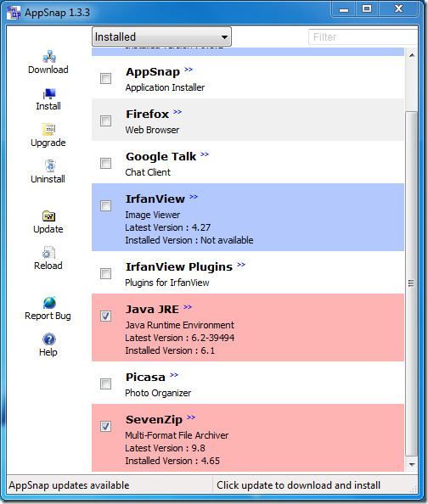The height and width of the screenshot is (504, 428).
Task: Click the Update label
Action: point(48,229)
